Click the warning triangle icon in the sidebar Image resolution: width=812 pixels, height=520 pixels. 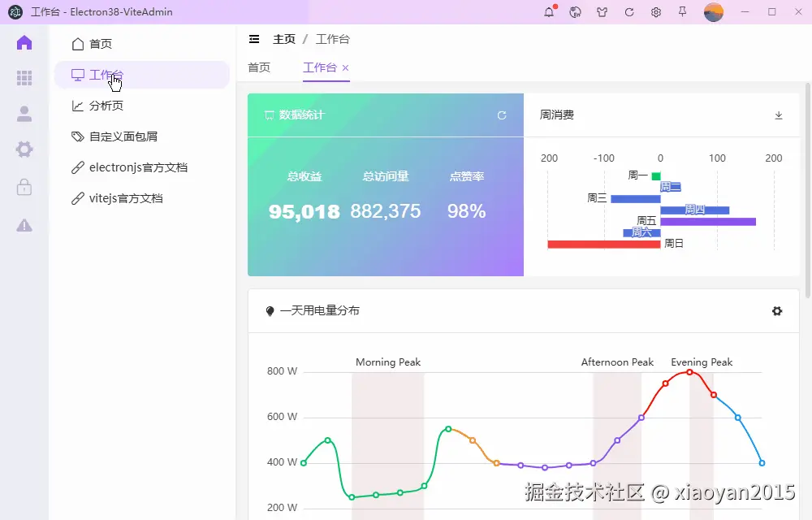pos(24,225)
